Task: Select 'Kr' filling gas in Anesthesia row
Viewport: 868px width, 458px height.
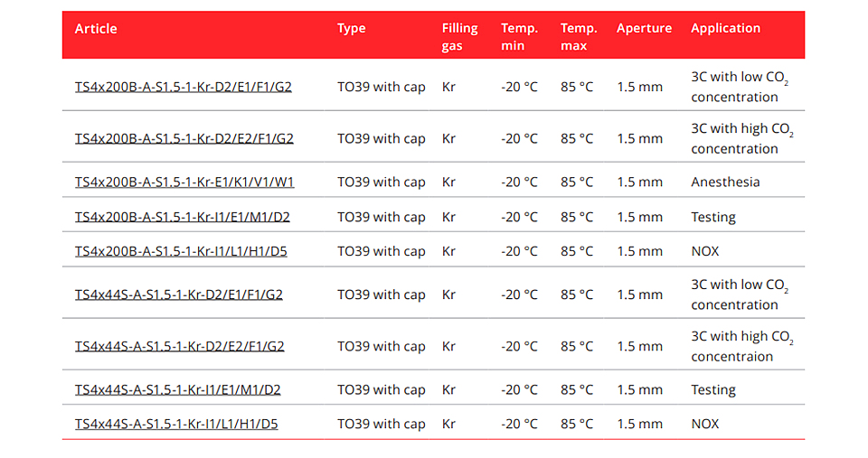Action: click(x=448, y=182)
